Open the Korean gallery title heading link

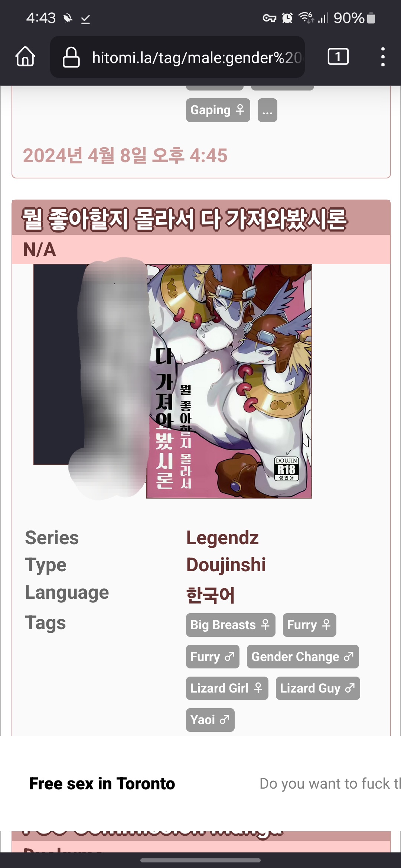pos(185,219)
